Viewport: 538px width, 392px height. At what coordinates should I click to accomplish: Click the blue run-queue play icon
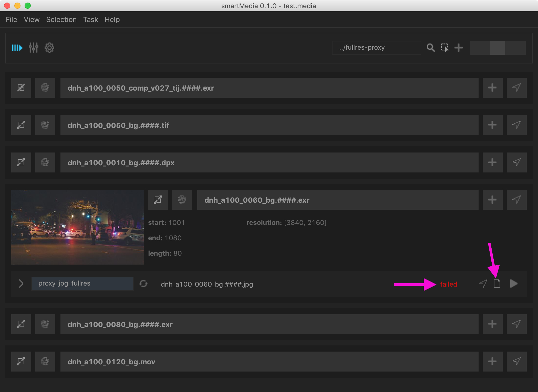(x=17, y=48)
